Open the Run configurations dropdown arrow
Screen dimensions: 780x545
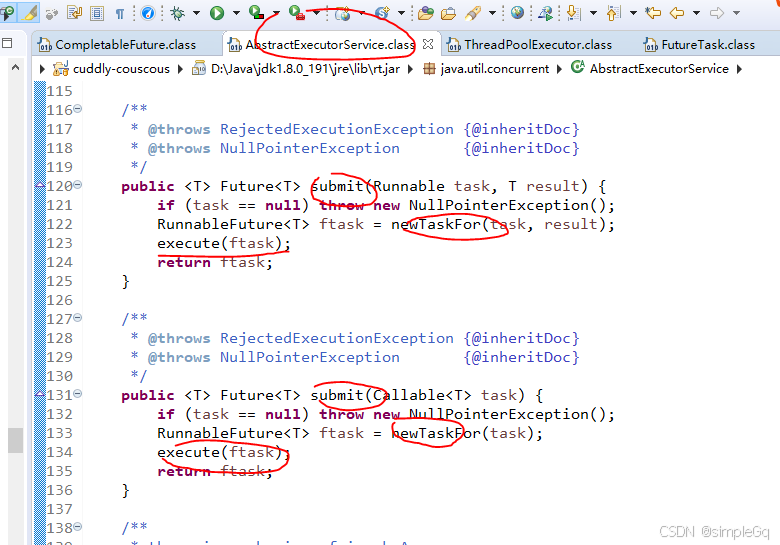(236, 13)
